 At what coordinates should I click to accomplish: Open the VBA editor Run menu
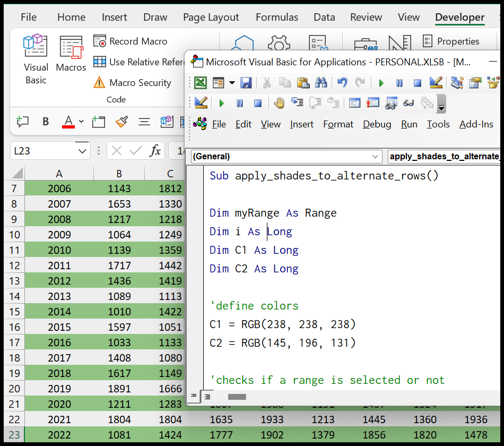(409, 124)
